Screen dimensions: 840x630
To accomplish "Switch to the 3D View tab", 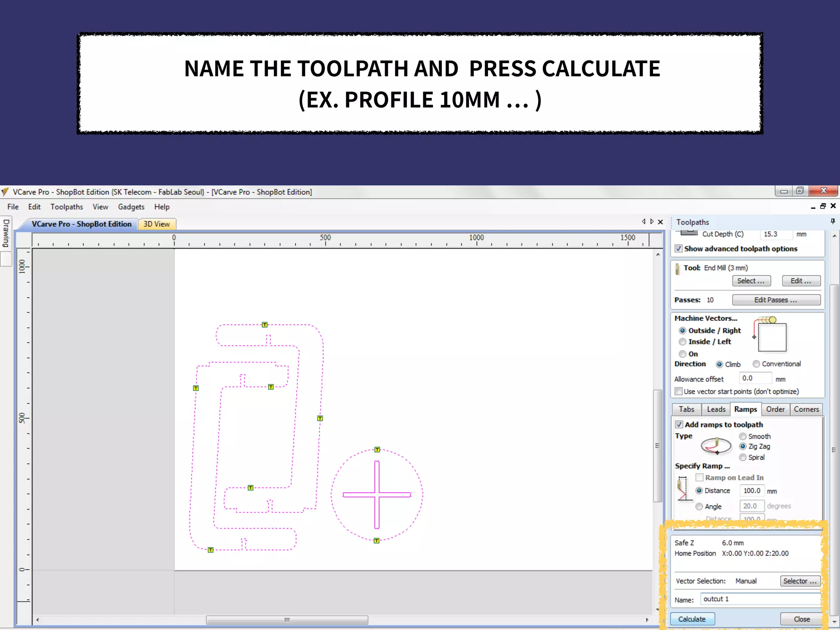I will (157, 224).
